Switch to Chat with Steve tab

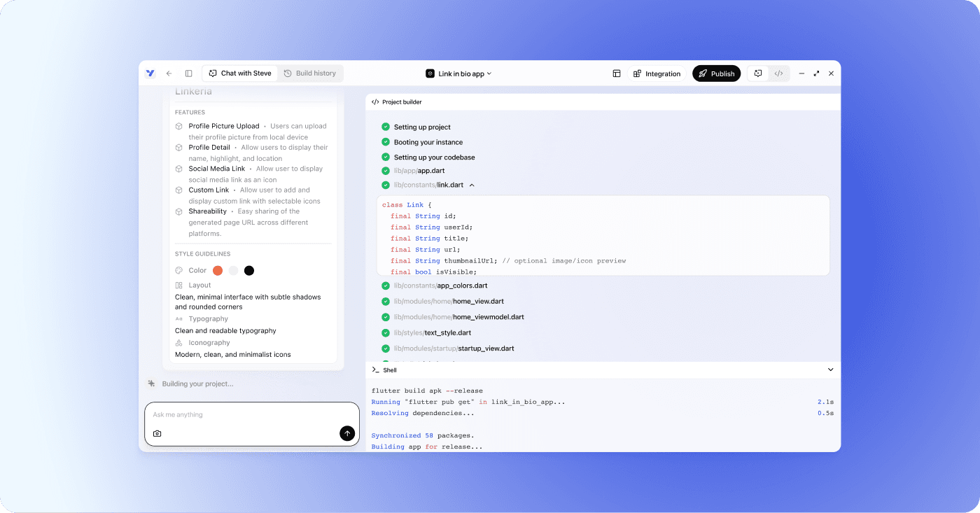click(x=240, y=73)
